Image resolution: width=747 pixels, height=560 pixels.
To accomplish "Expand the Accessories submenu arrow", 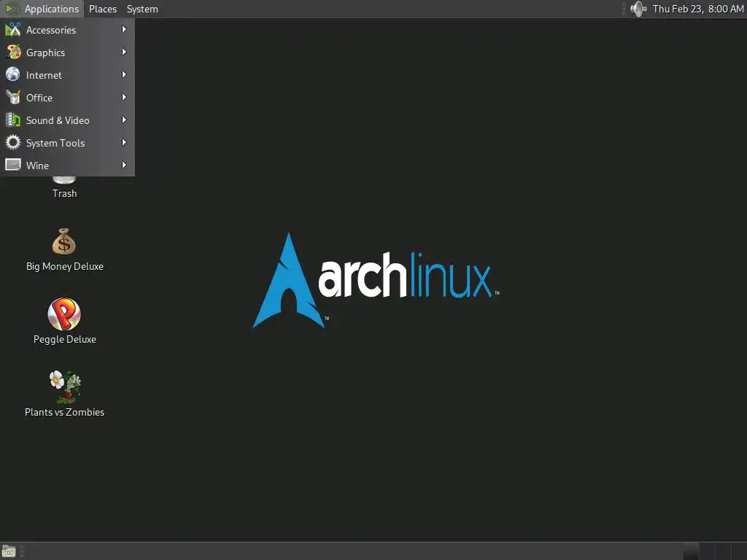I will coord(124,29).
